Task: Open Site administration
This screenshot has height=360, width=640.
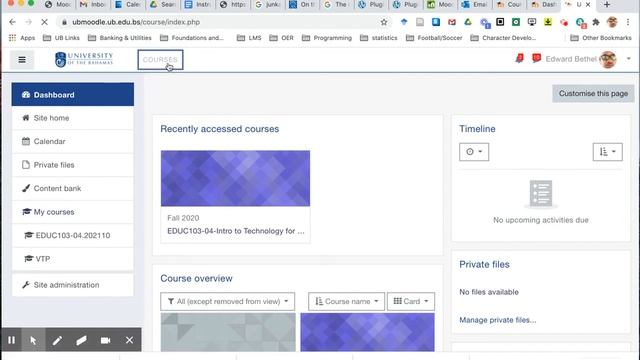Action: click(73, 284)
